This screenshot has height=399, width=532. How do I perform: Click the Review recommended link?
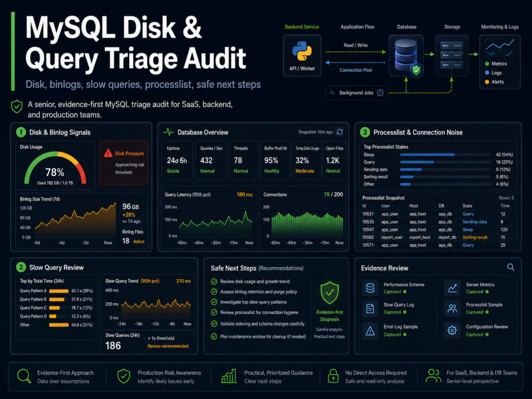pos(168,346)
